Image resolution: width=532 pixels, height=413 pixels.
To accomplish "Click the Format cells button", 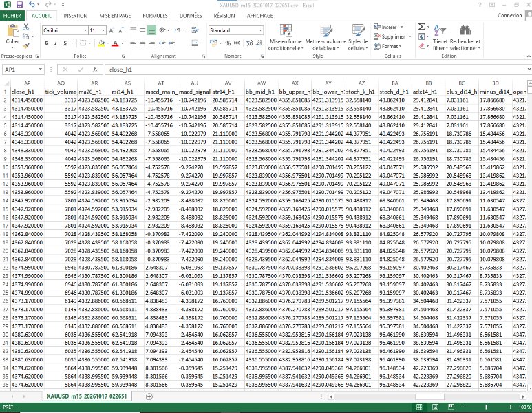I will coord(387,46).
